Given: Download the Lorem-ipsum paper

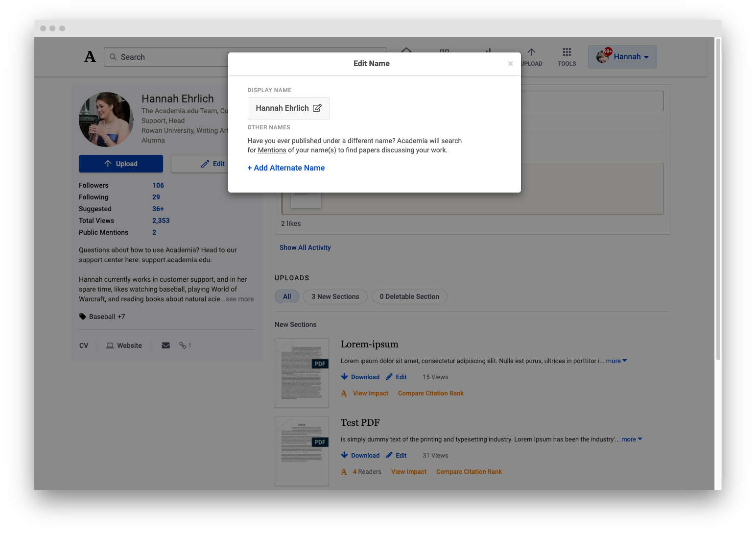Looking at the screenshot, I should [360, 377].
